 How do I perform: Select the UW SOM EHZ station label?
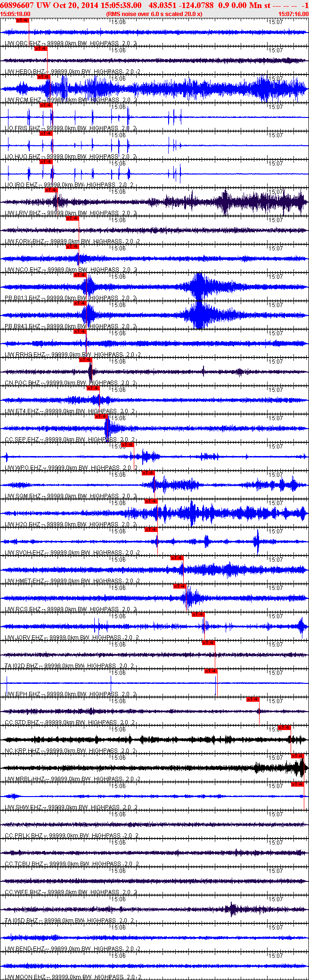point(23,496)
